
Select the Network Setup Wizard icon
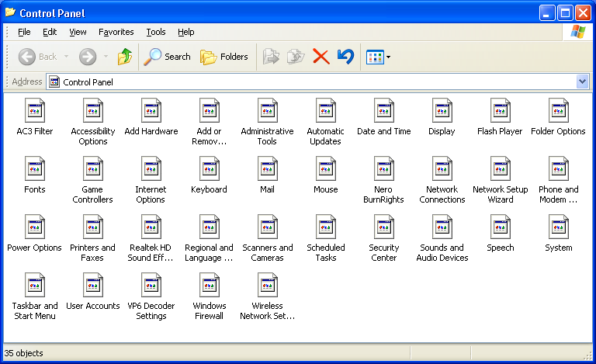501,168
